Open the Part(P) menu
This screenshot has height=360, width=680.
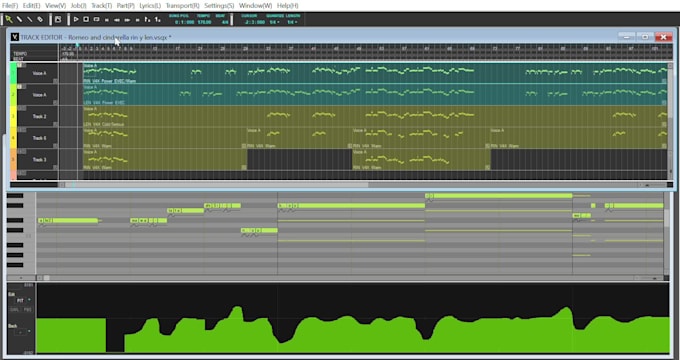[125, 6]
